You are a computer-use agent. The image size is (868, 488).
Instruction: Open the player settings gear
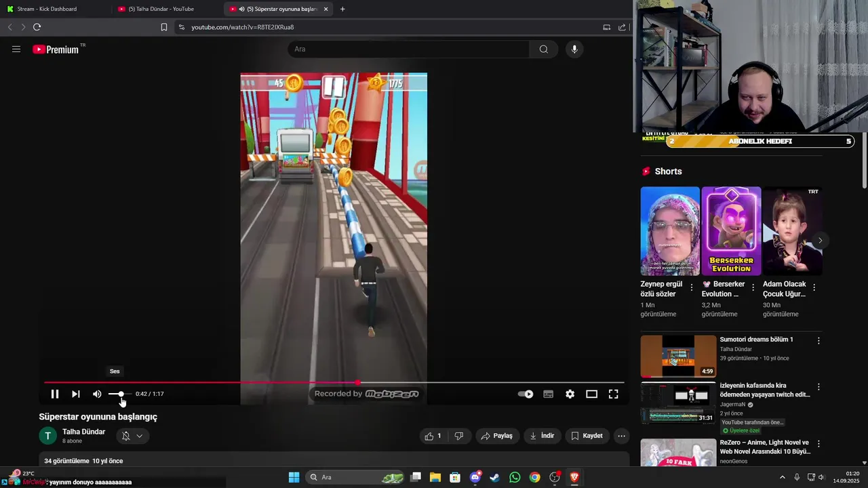(570, 394)
